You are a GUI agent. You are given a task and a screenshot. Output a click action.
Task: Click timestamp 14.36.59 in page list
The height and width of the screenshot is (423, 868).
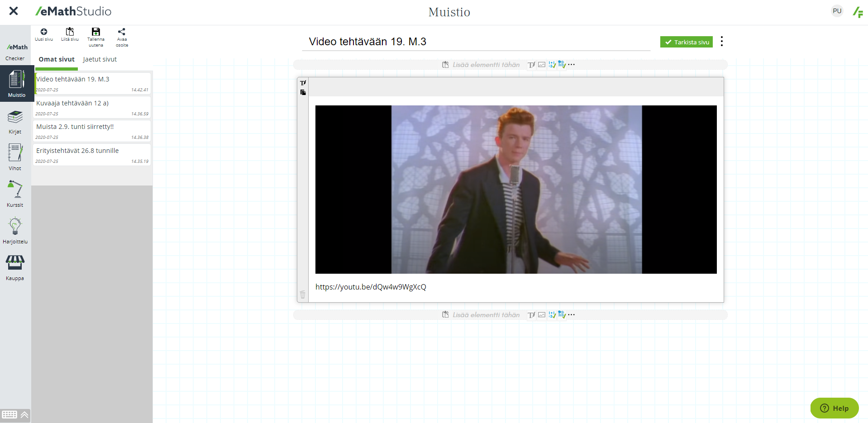pos(140,114)
